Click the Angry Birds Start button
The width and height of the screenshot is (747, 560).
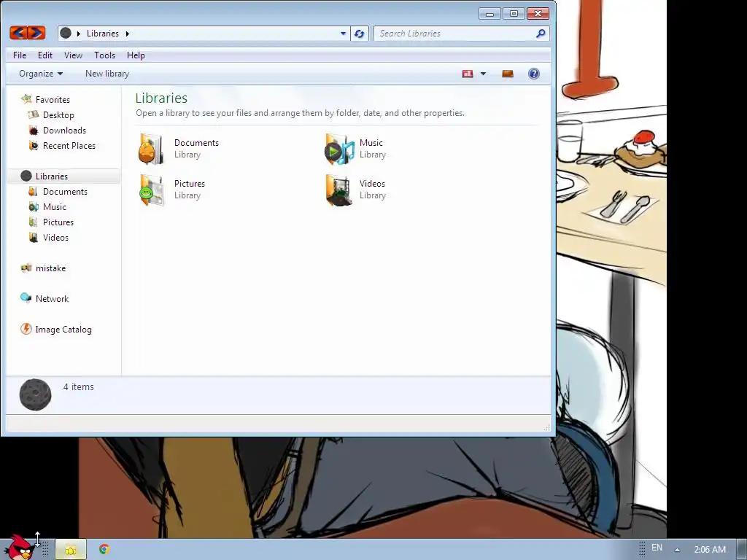click(19, 547)
